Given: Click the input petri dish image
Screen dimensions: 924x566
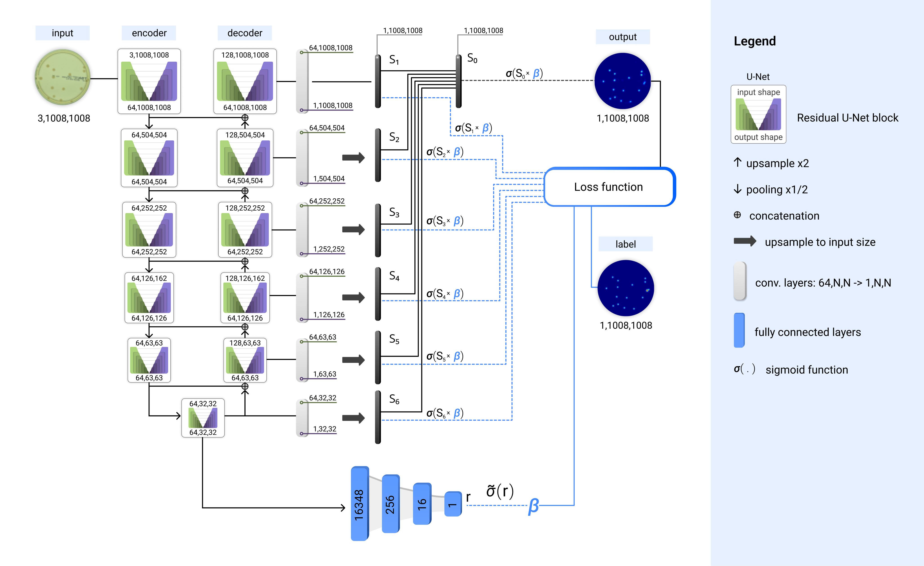Looking at the screenshot, I should pyautogui.click(x=63, y=77).
